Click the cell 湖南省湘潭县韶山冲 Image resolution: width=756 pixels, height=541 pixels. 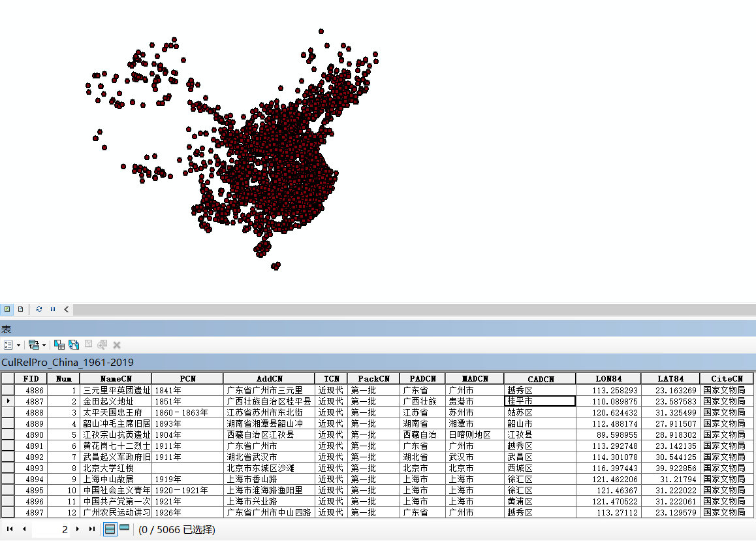(x=269, y=424)
